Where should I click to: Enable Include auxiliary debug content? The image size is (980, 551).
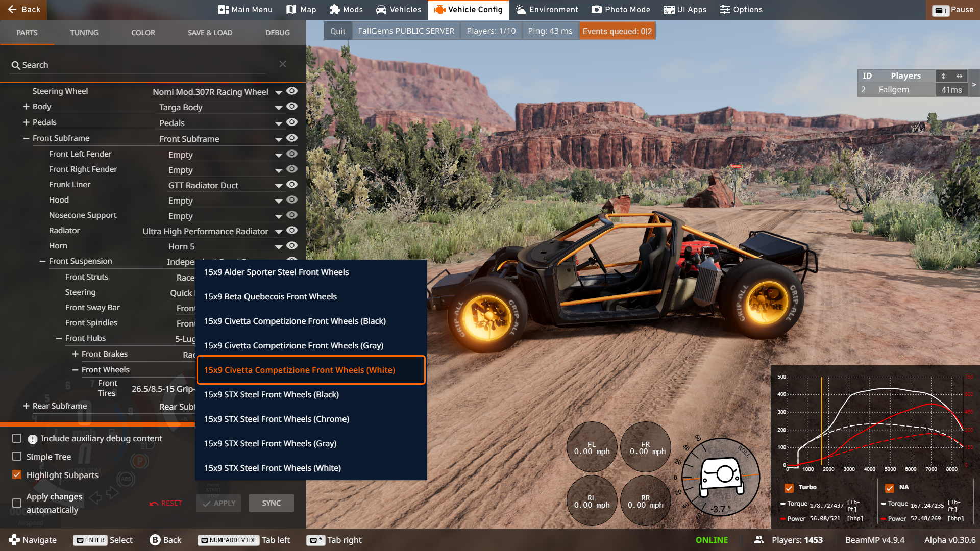pyautogui.click(x=17, y=438)
